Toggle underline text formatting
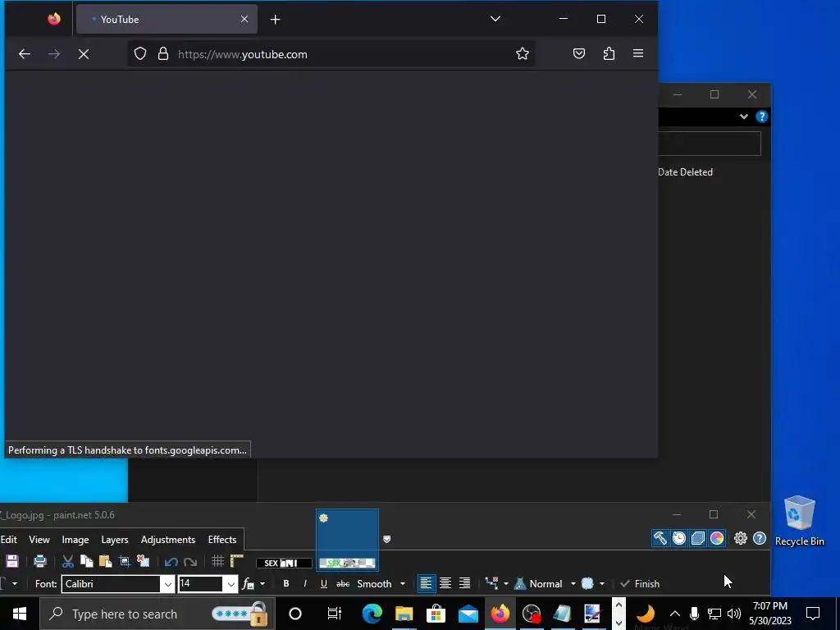 coord(323,584)
